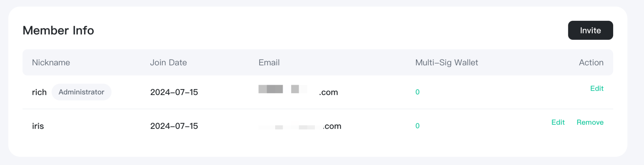Edit member iris

(x=558, y=122)
